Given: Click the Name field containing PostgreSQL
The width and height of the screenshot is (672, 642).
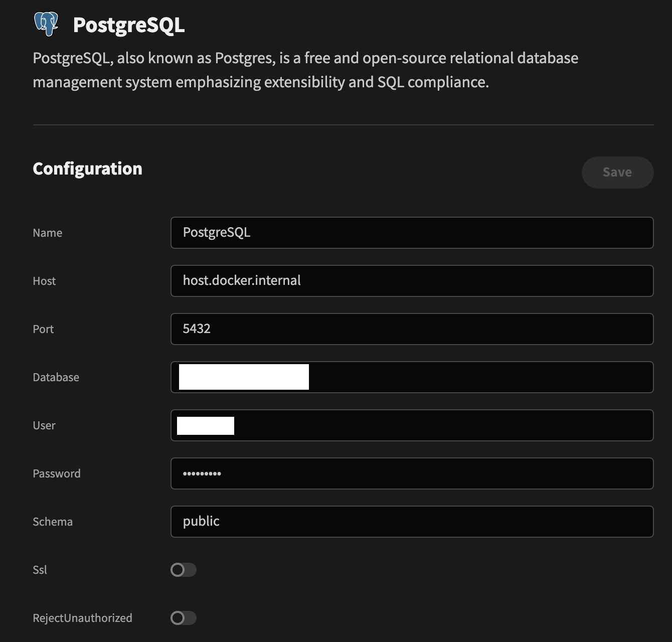Looking at the screenshot, I should click(412, 233).
